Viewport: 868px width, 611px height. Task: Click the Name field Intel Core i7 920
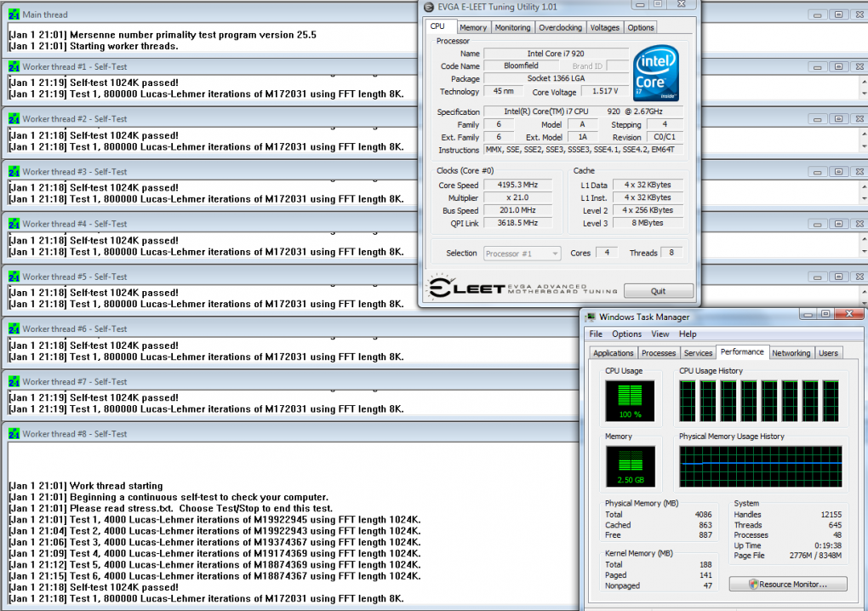click(556, 54)
